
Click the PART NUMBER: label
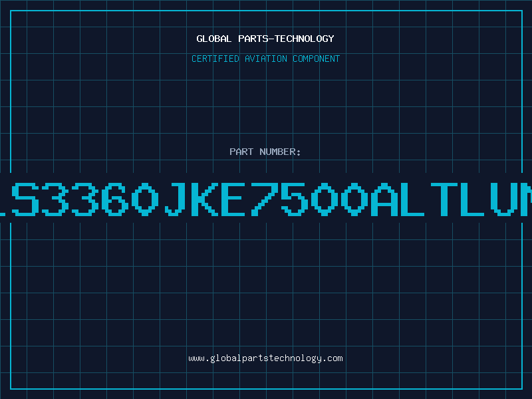coord(265,152)
